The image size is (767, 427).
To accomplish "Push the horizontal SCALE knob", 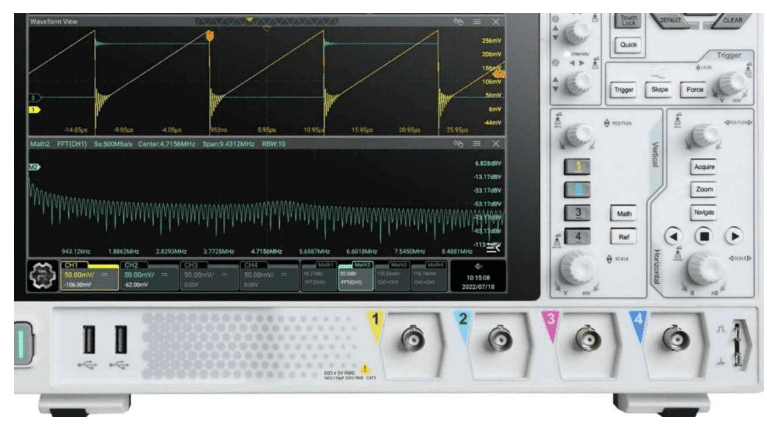I will click(x=705, y=268).
